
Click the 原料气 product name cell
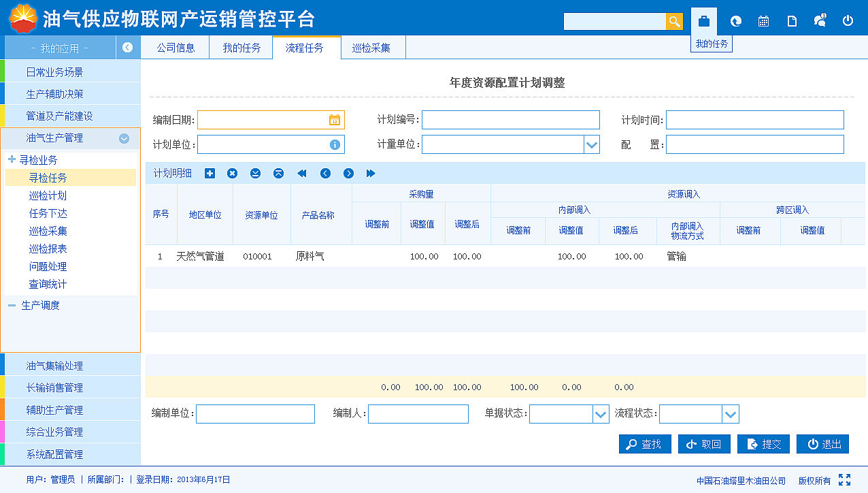(x=310, y=257)
